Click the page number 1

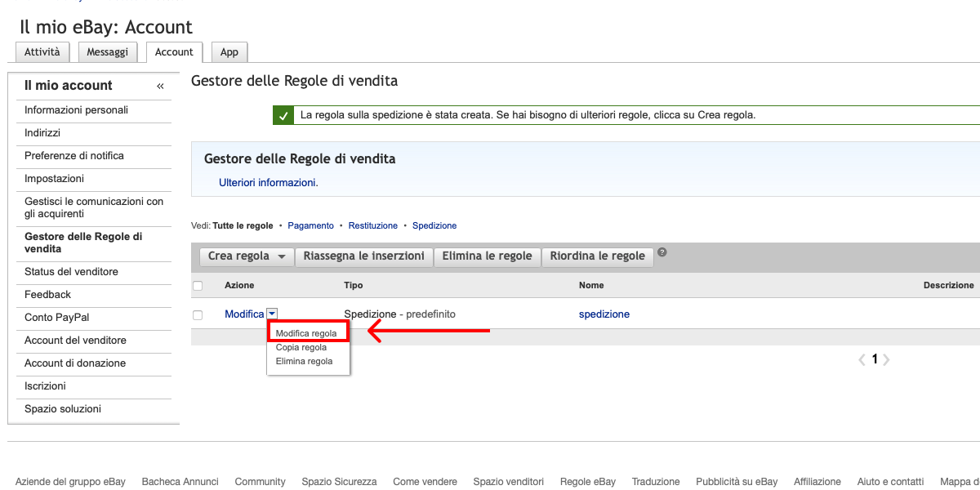pos(875,359)
